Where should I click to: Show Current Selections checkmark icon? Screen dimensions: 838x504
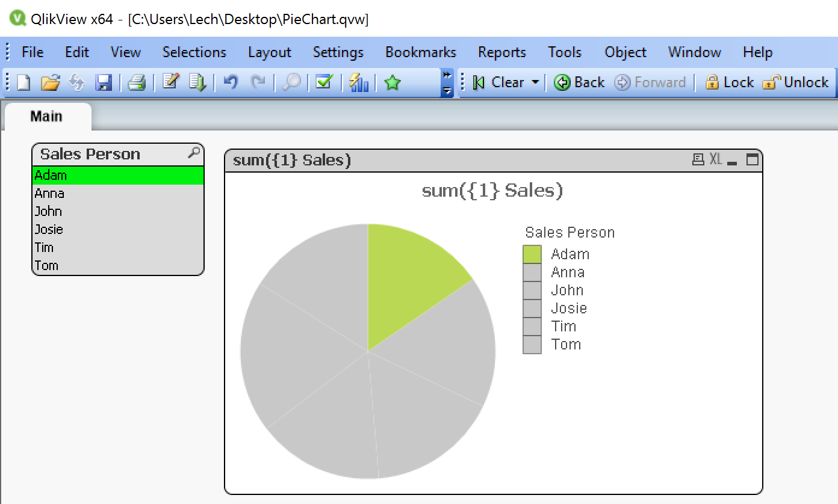(x=324, y=82)
